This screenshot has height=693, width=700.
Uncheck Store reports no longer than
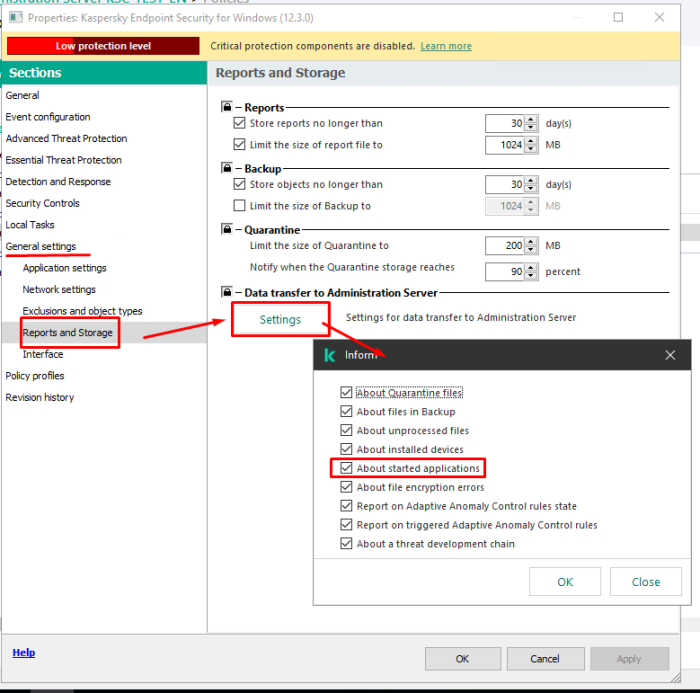[x=239, y=123]
